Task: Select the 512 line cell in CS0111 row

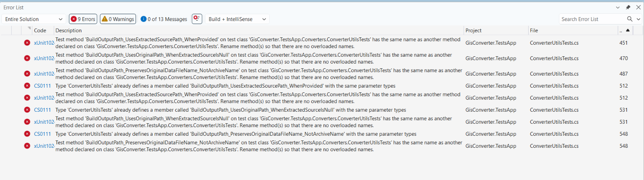Action: [623, 86]
